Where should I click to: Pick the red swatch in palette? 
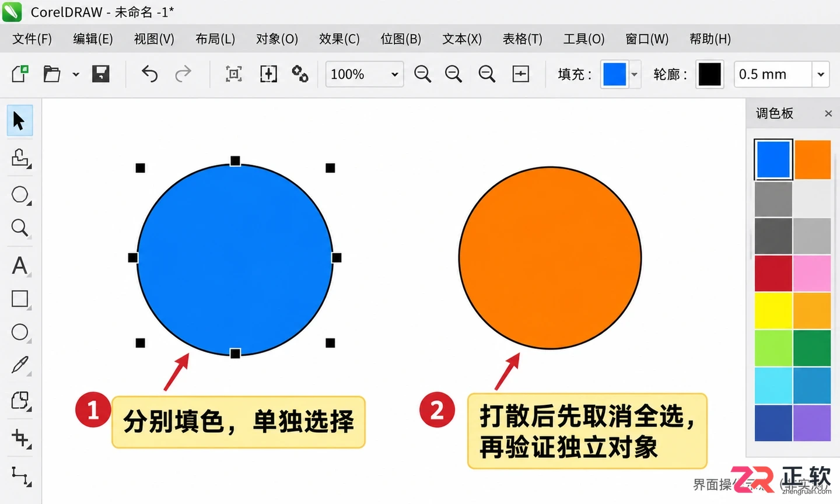click(x=773, y=273)
